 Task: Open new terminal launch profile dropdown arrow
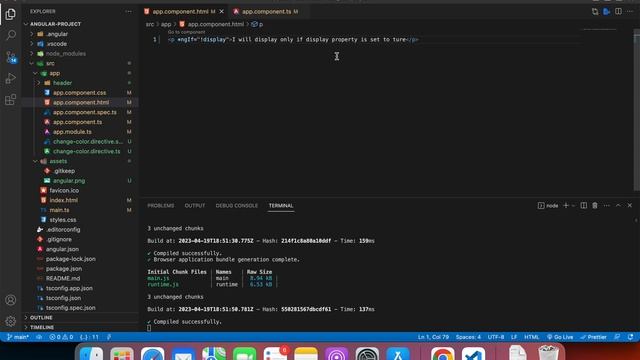(x=573, y=205)
